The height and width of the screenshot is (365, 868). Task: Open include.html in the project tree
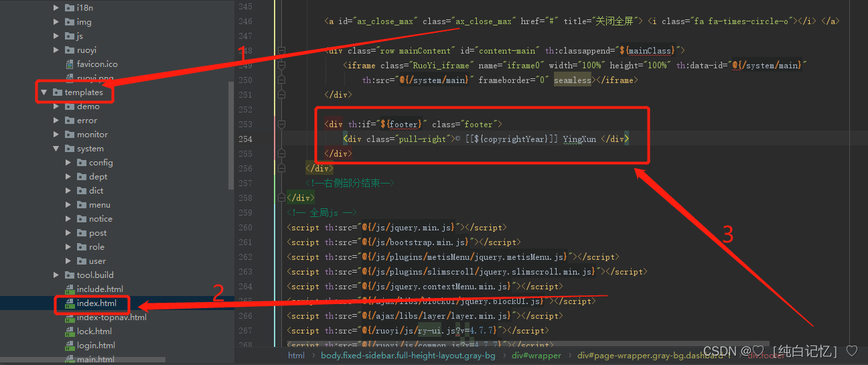click(100, 289)
